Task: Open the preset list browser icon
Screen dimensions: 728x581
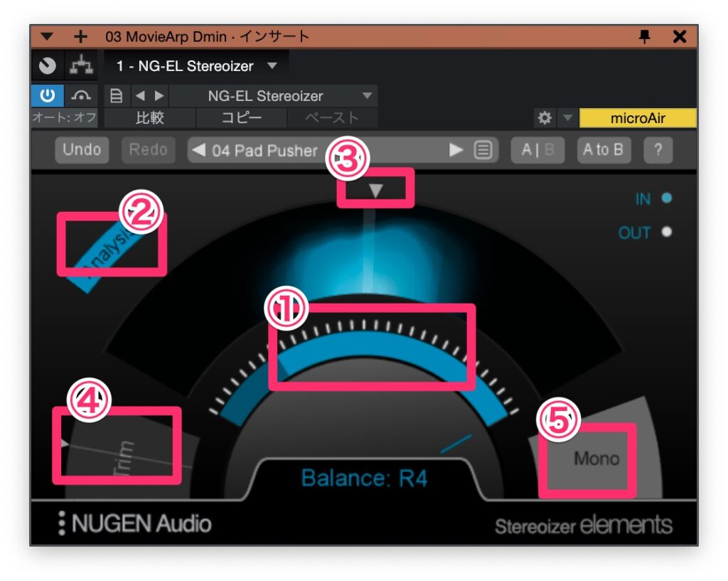Action: click(x=483, y=150)
